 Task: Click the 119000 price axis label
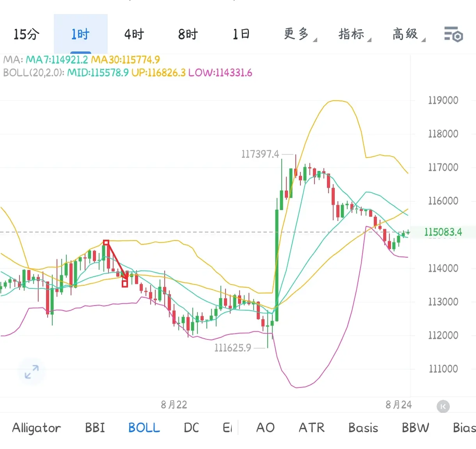click(443, 101)
